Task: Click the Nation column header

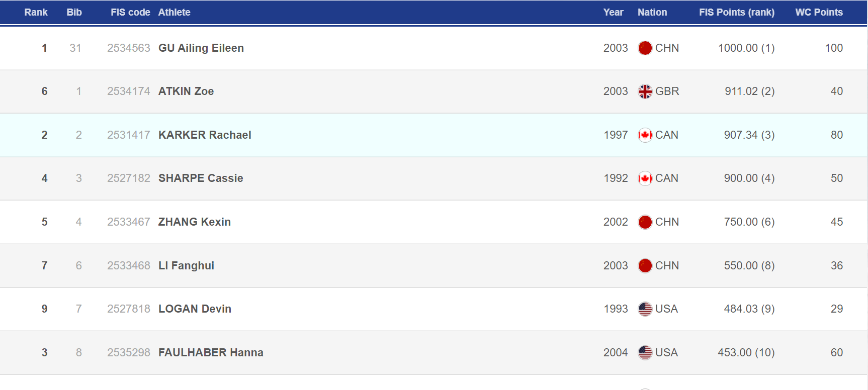Action: click(x=652, y=12)
